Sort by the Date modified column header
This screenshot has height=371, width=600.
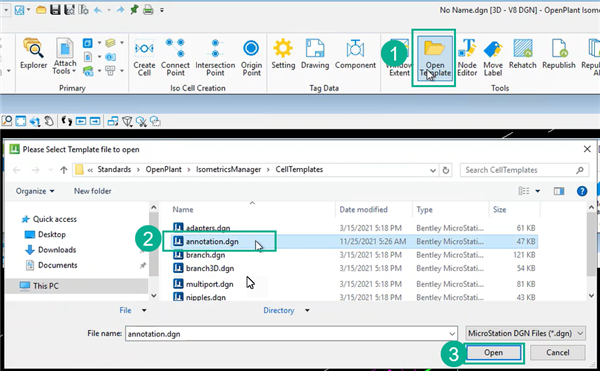click(x=364, y=210)
